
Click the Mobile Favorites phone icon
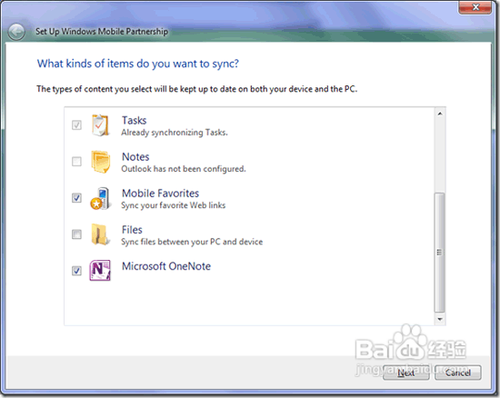100,198
